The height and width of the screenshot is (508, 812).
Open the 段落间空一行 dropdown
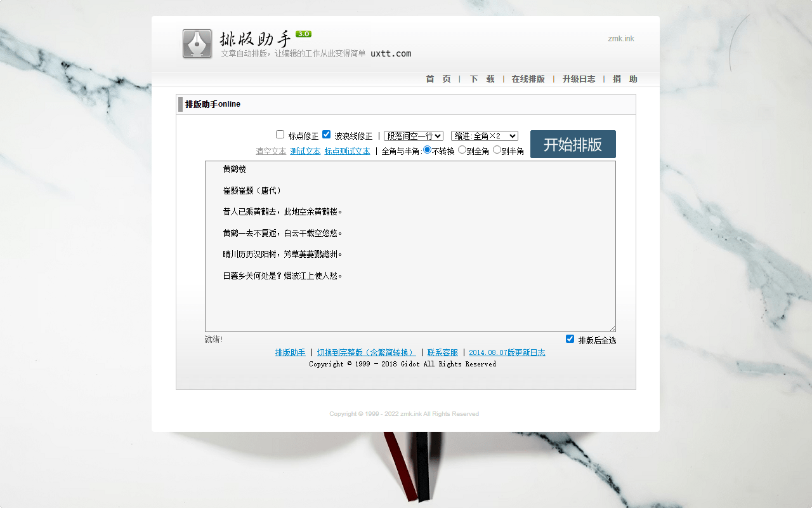pos(413,136)
